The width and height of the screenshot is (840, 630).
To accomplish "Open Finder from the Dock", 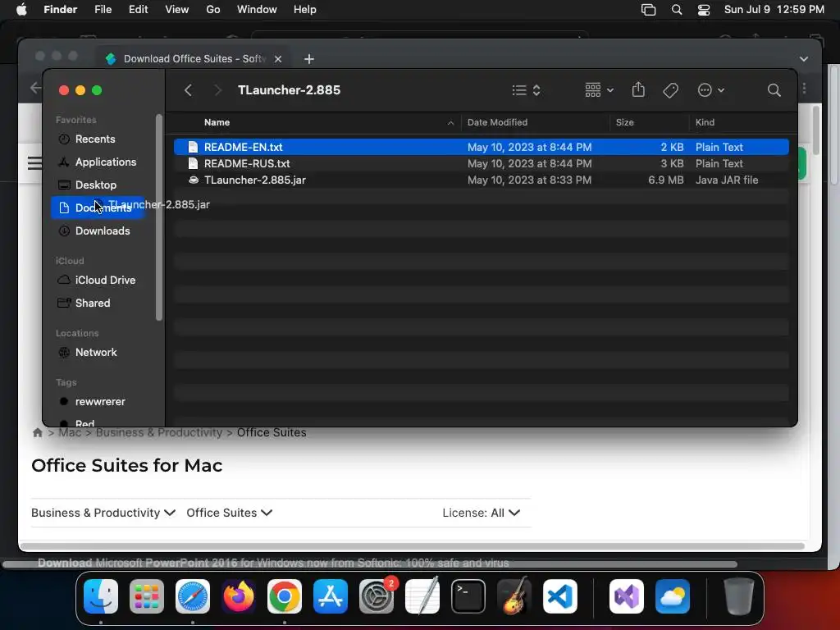I will point(101,596).
